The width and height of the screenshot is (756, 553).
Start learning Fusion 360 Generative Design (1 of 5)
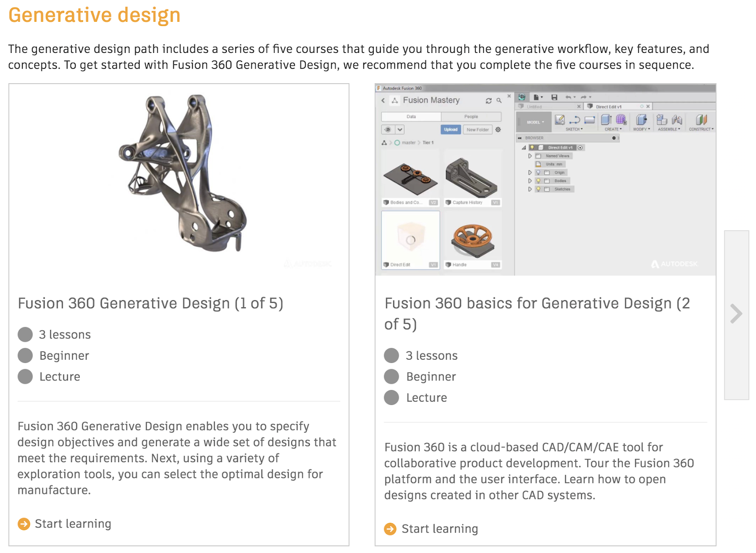(x=65, y=524)
